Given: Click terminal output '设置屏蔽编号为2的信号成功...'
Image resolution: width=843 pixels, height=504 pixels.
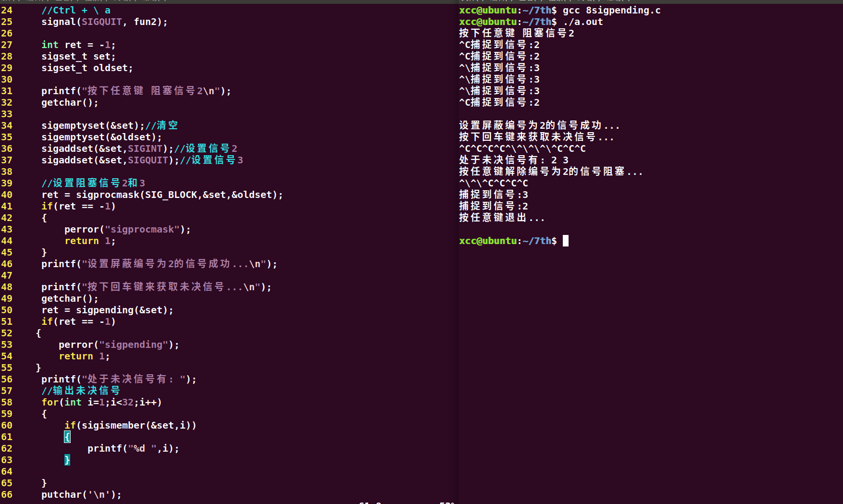Looking at the screenshot, I should 539,125.
